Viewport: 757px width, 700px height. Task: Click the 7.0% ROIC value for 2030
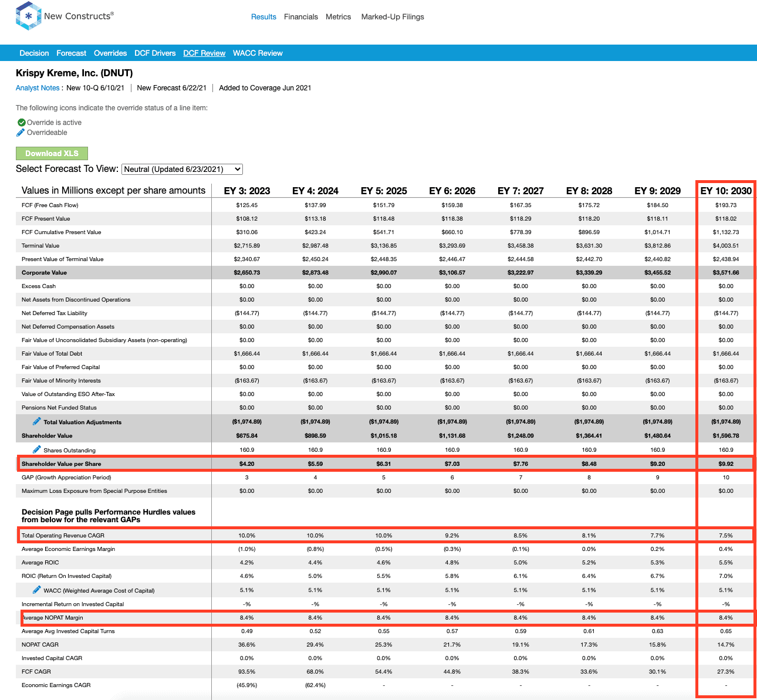(726, 576)
